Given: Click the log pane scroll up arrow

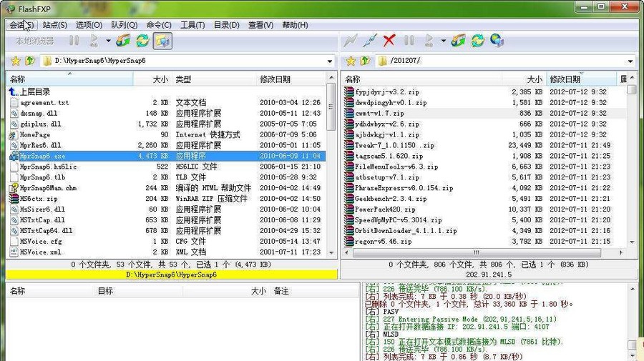Looking at the screenshot, I should coord(633,289).
